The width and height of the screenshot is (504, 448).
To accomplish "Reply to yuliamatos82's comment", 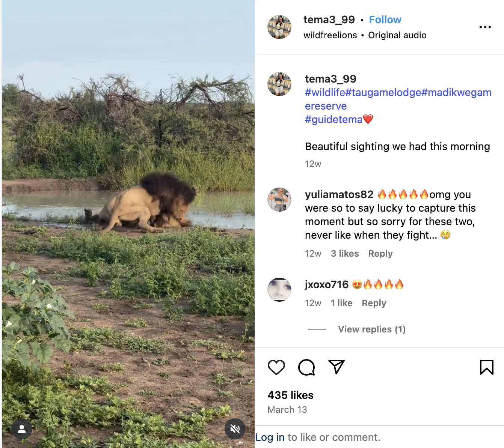I will [x=380, y=254].
